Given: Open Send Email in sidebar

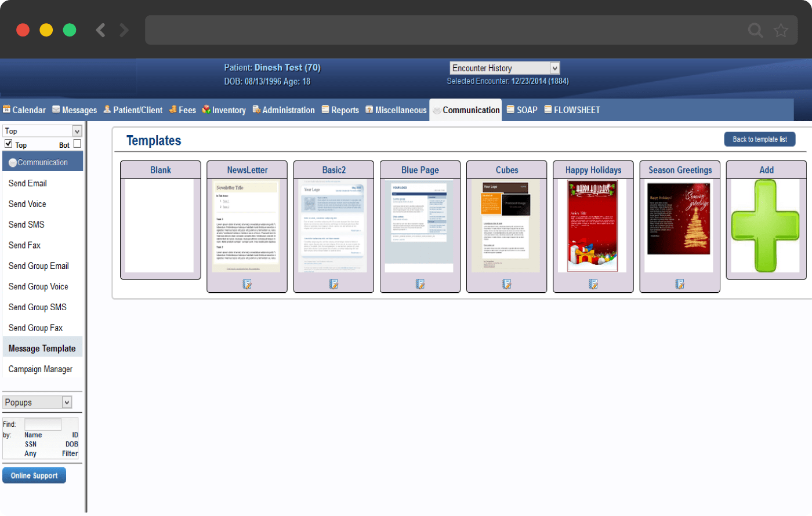Looking at the screenshot, I should tap(28, 183).
